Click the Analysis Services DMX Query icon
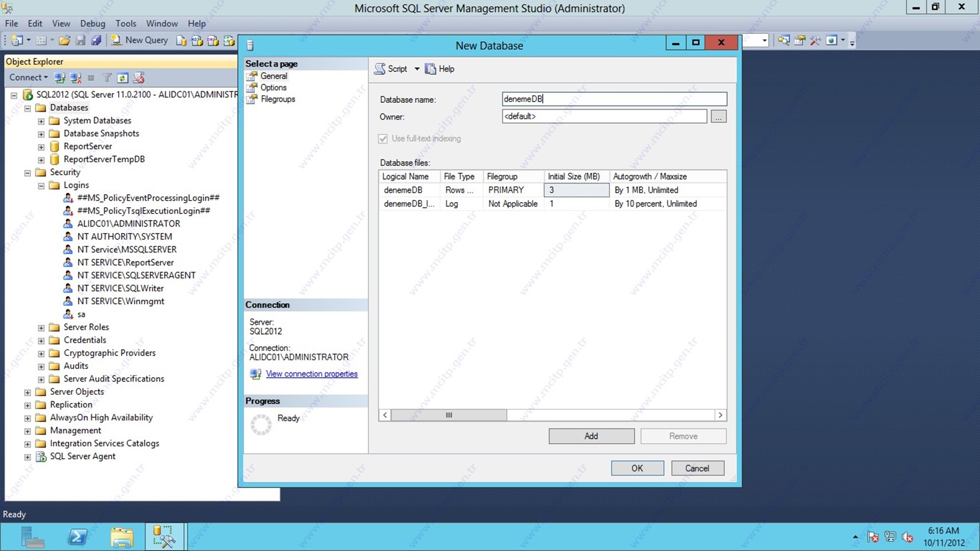Viewport: 980px width, 551px height. click(213, 40)
